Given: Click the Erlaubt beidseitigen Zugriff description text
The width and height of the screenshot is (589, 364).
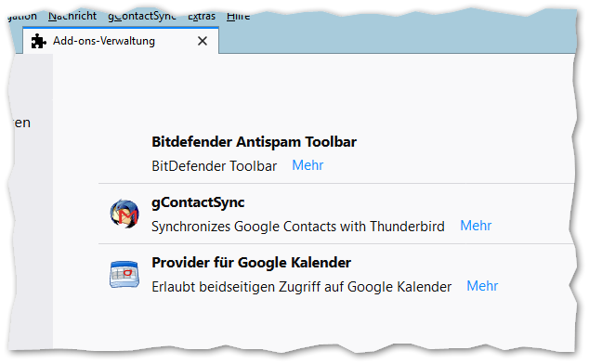Looking at the screenshot, I should [x=302, y=287].
